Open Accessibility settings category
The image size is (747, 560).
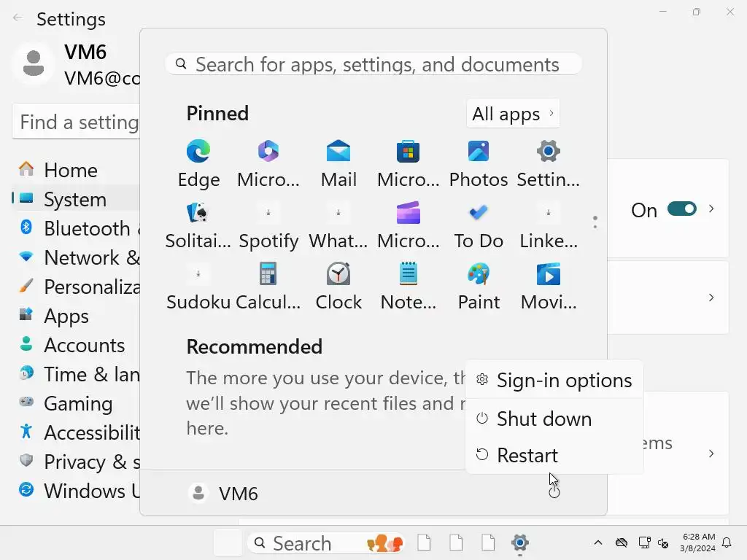tap(76, 432)
